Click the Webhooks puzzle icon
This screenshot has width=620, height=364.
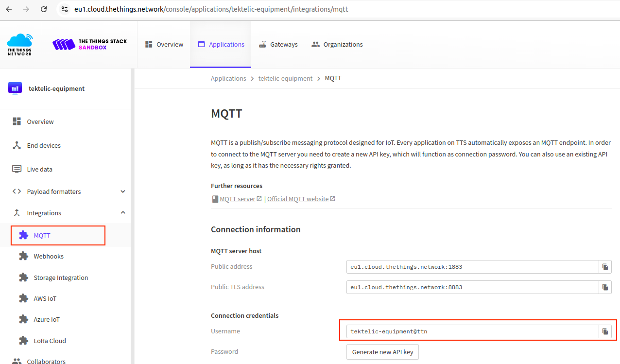coord(23,256)
